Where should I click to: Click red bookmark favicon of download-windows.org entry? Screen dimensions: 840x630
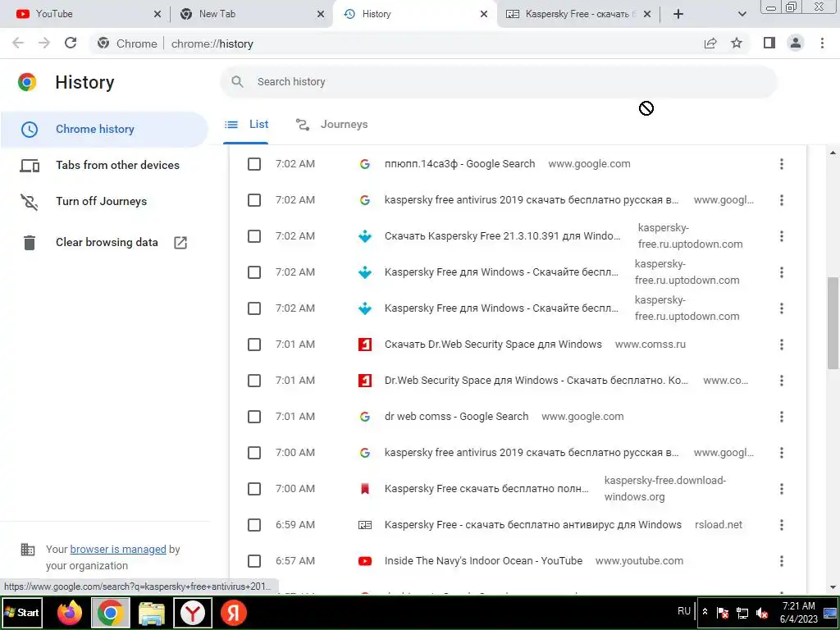click(365, 489)
